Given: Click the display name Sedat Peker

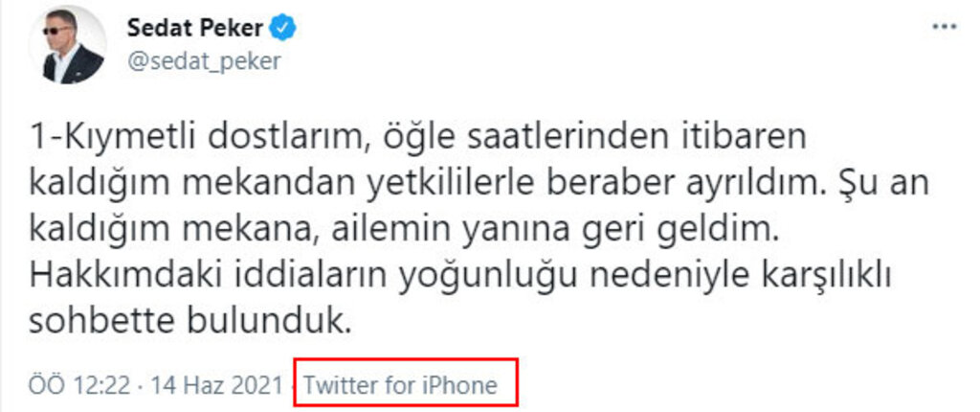Looking at the screenshot, I should pos(195,28).
